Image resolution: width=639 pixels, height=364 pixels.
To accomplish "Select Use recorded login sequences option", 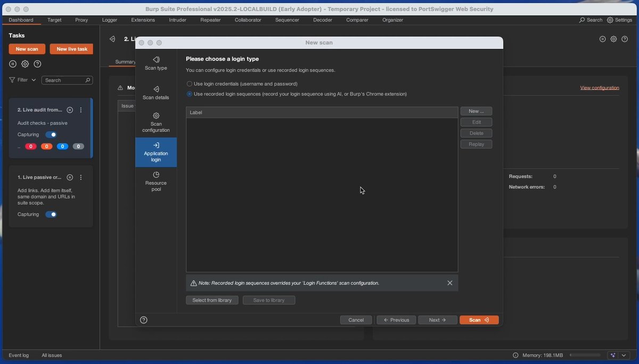I will (x=190, y=94).
